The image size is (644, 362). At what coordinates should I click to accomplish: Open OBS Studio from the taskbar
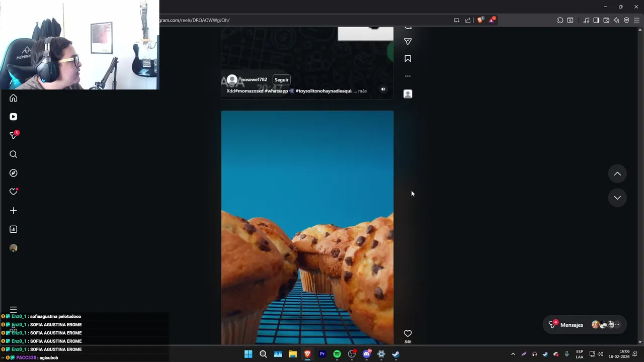coord(352,354)
